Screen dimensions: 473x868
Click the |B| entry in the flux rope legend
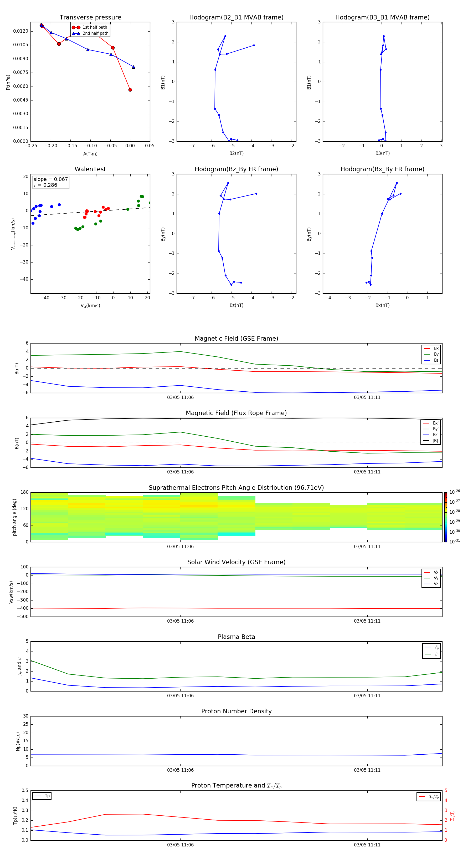coord(431,441)
